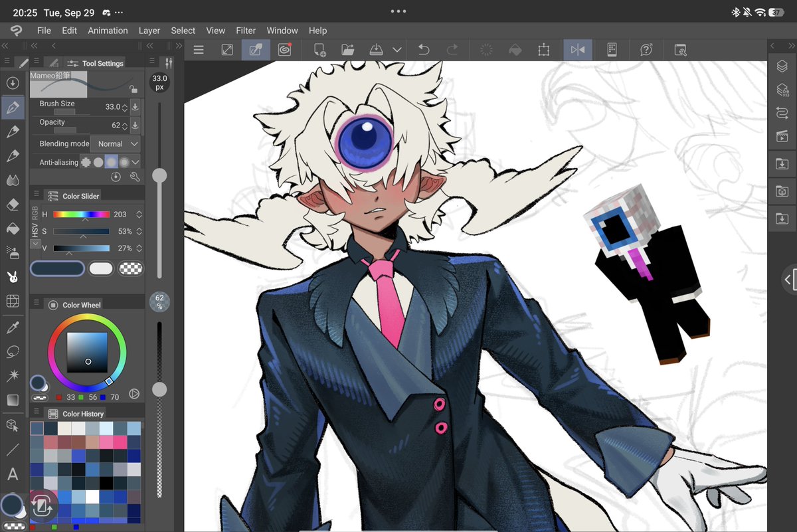797x532 pixels.
Task: Select no anti-aliasing option
Action: (x=86, y=161)
